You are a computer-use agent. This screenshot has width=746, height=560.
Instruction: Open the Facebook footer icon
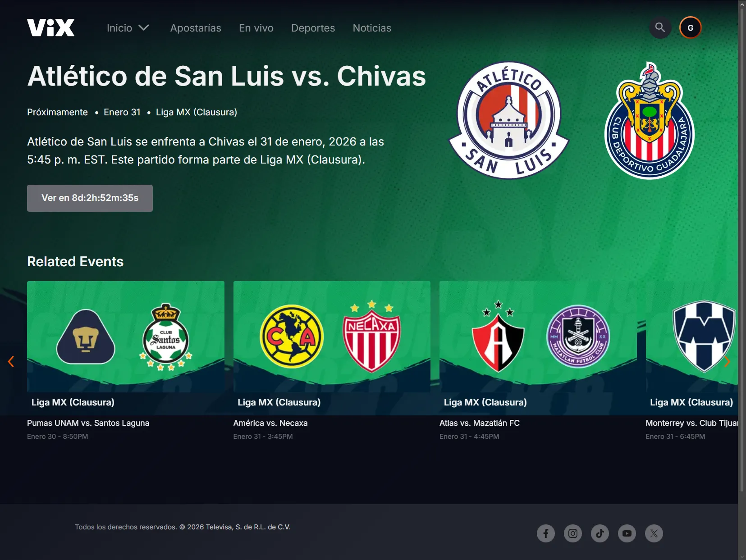click(x=545, y=533)
